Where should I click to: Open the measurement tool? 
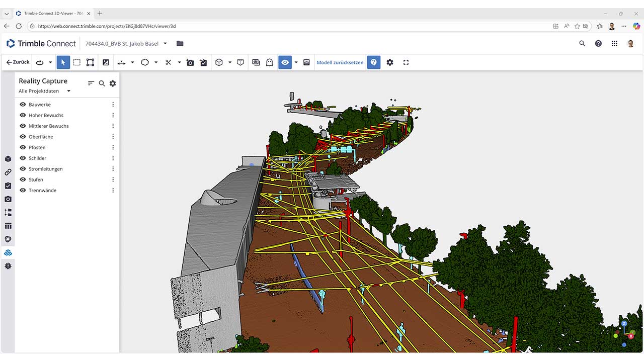coord(121,62)
